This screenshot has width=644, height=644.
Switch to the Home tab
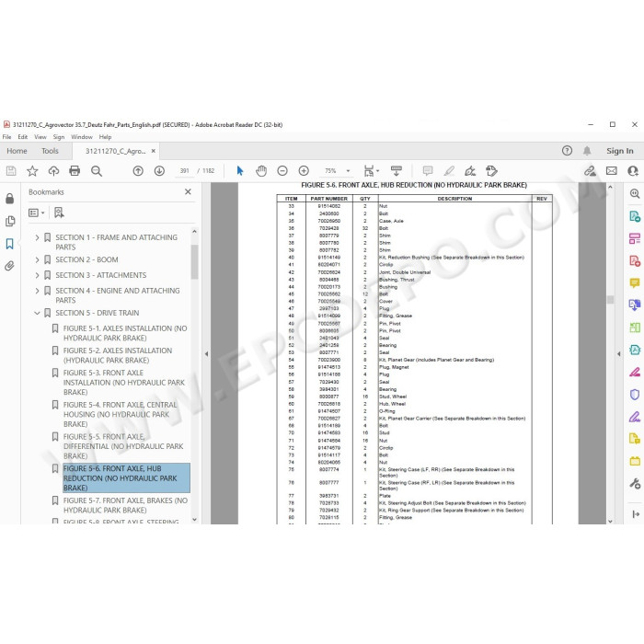pyautogui.click(x=17, y=151)
